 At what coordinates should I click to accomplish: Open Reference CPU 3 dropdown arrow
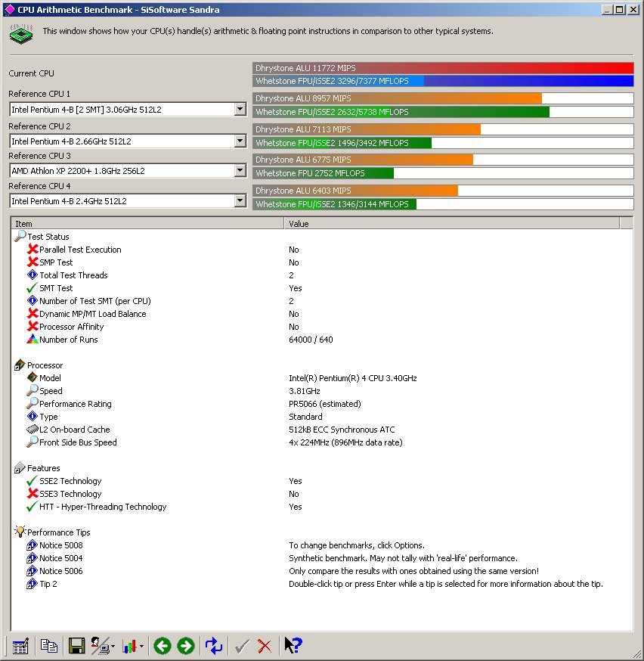(240, 170)
